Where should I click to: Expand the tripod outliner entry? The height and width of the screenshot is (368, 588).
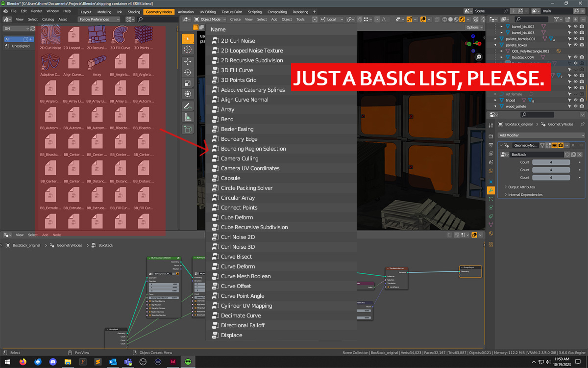coord(495,100)
